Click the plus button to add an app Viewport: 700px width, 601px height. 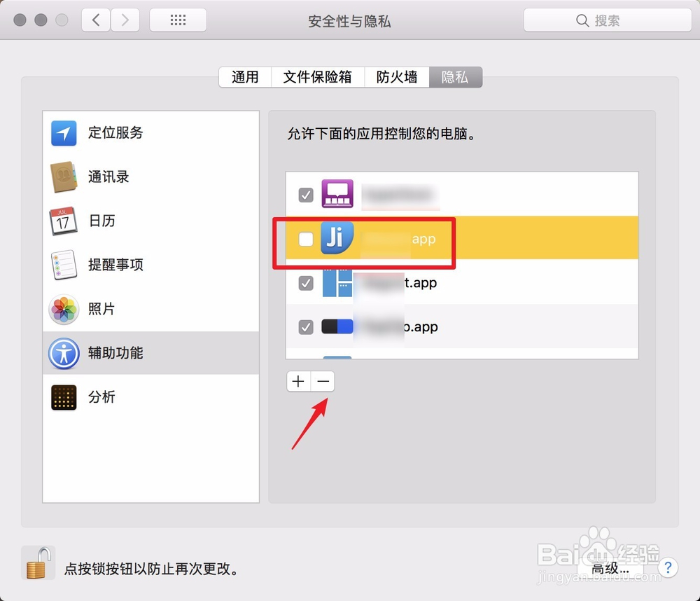[297, 381]
